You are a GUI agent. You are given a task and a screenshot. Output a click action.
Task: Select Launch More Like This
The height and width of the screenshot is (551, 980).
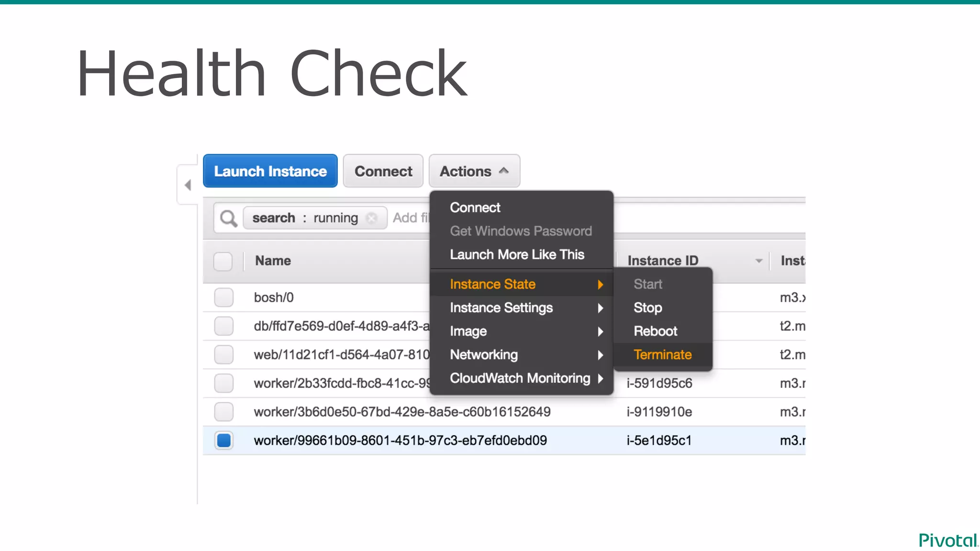517,254
